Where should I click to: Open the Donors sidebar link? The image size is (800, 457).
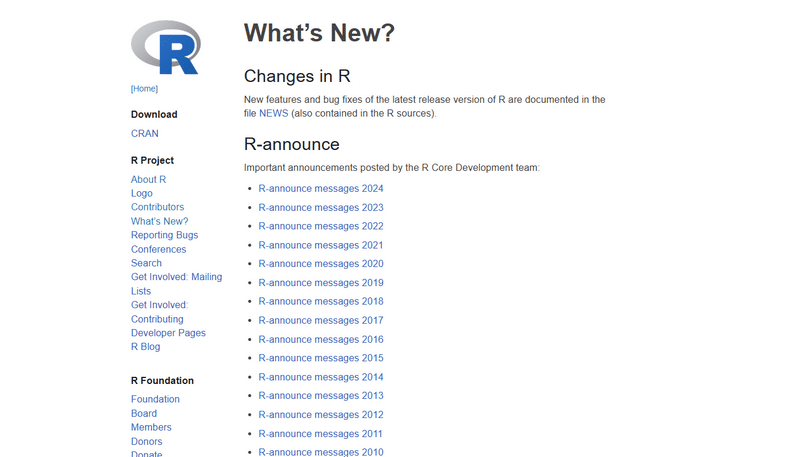(146, 441)
